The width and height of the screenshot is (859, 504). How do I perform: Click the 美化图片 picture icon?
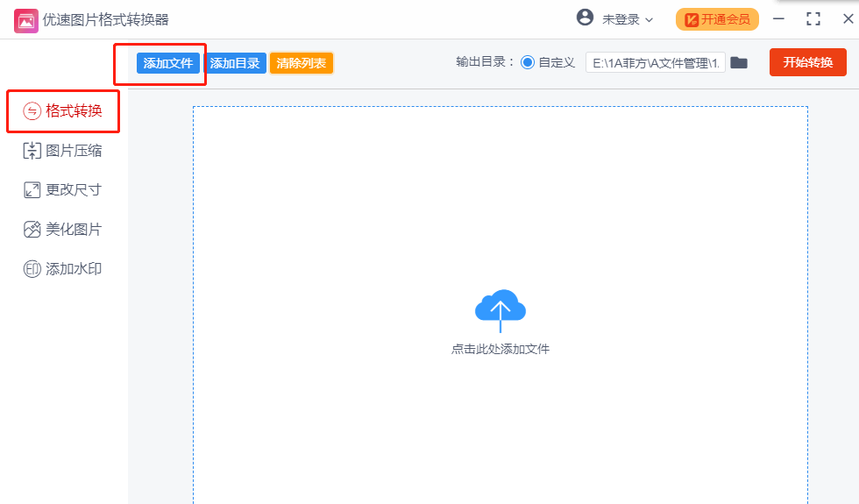32,230
